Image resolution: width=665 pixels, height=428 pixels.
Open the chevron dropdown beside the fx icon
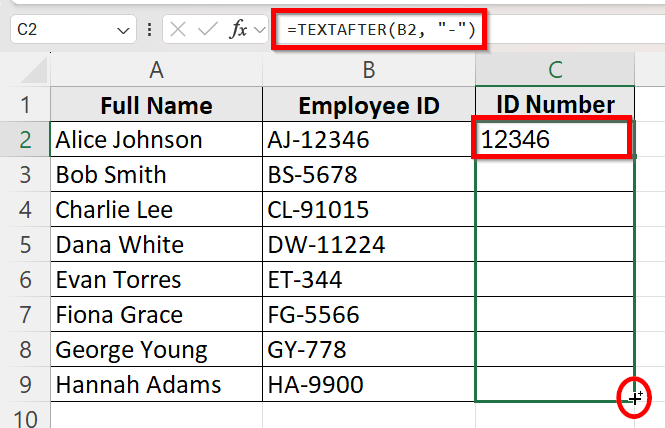pos(261,31)
